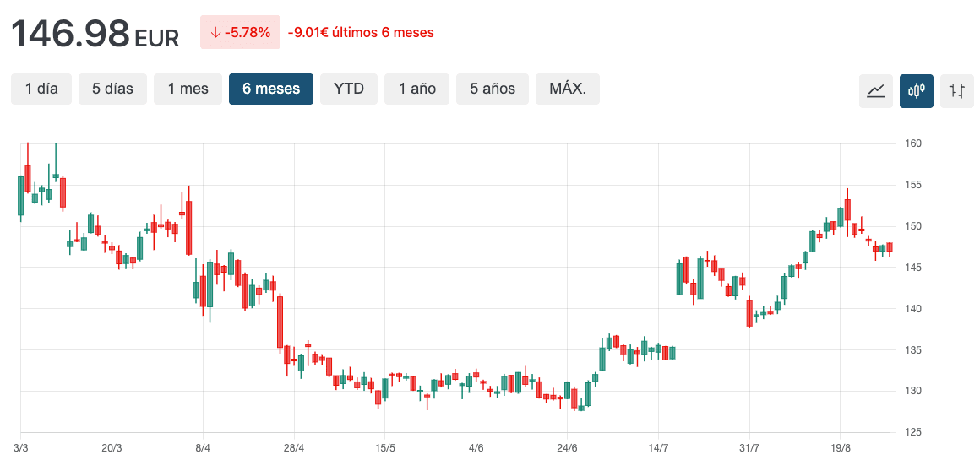Switch to line chart view icon

pyautogui.click(x=875, y=90)
